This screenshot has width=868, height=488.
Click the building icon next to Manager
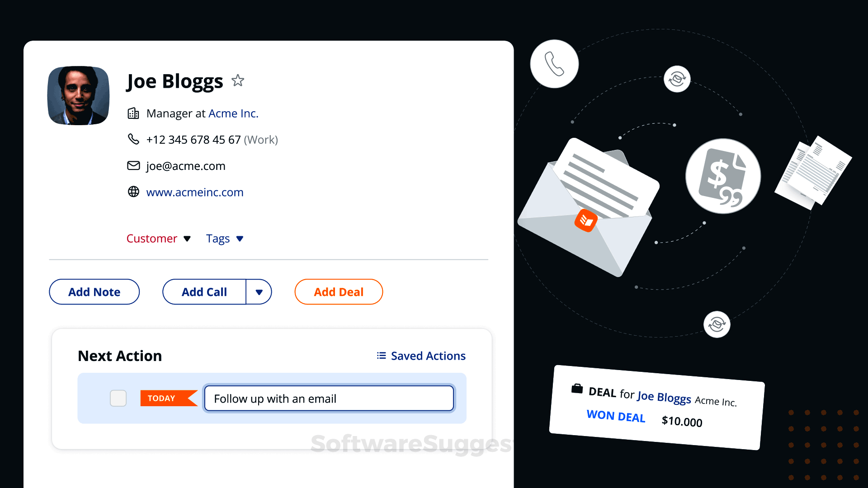[133, 113]
